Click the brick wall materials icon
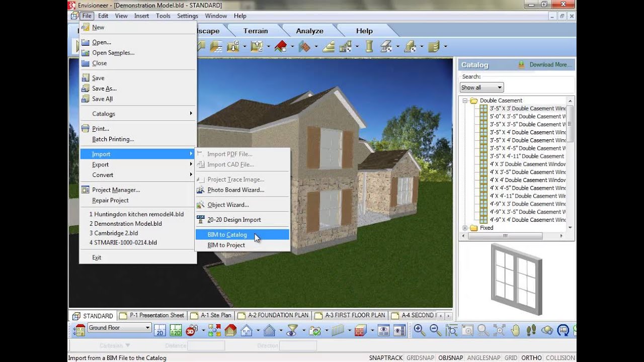 point(360,330)
